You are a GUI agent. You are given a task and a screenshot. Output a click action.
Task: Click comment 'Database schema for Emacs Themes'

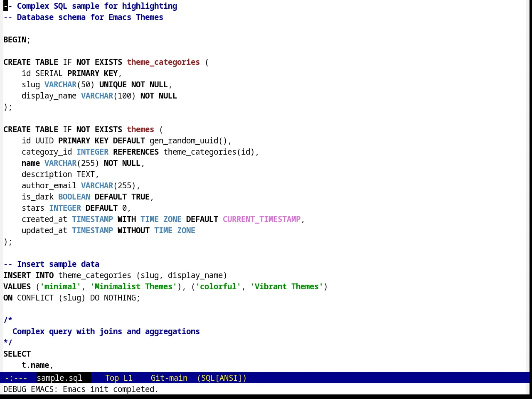[90, 17]
